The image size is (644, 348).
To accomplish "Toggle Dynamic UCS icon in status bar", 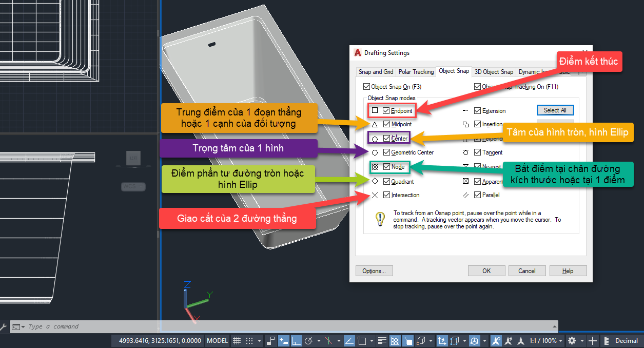I will (441, 340).
